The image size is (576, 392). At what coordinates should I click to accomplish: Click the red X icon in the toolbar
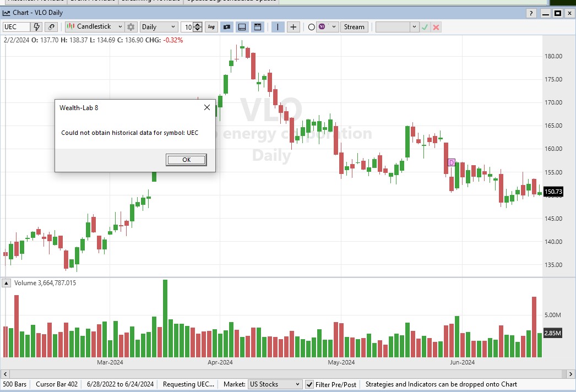coord(436,27)
